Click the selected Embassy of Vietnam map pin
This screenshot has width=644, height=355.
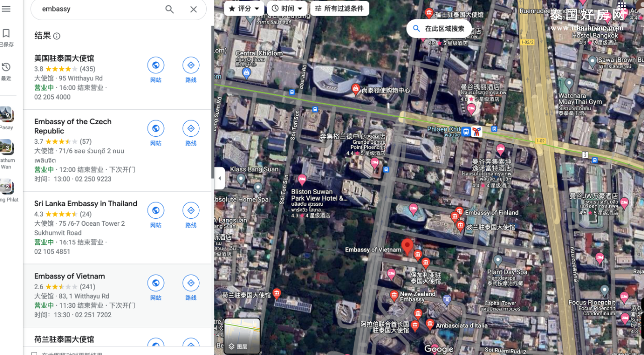pos(408,247)
